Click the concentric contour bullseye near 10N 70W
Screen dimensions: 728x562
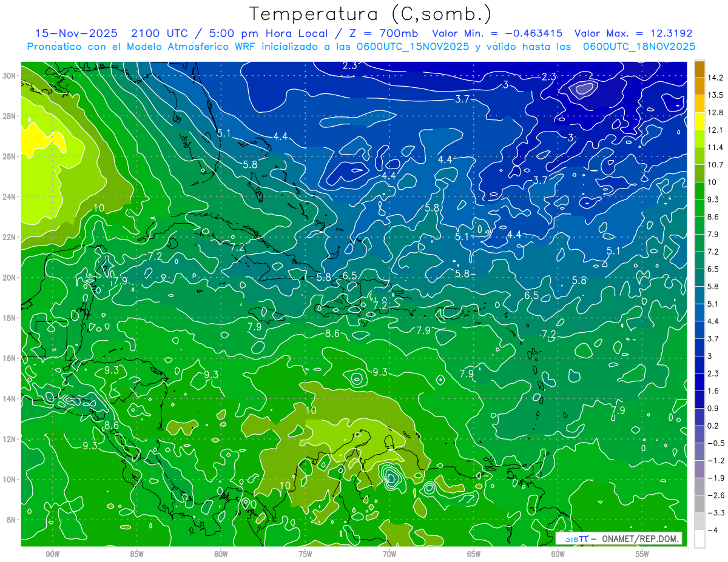(x=391, y=477)
